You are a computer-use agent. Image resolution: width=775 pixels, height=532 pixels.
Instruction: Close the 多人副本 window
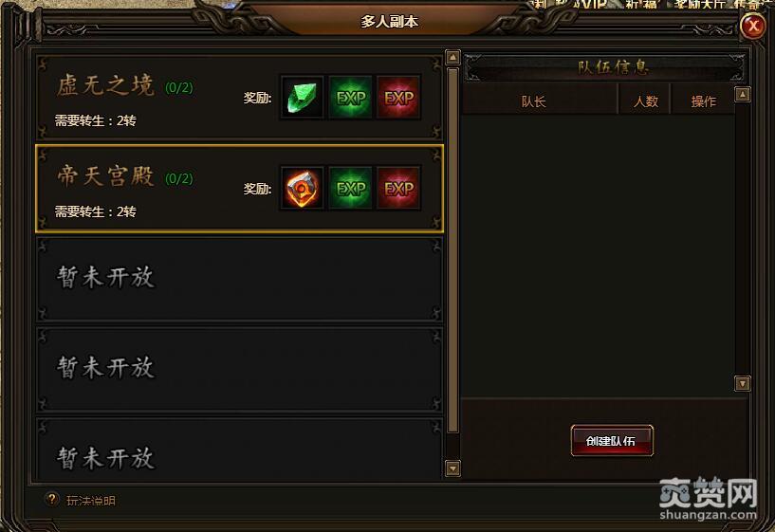pos(753,26)
